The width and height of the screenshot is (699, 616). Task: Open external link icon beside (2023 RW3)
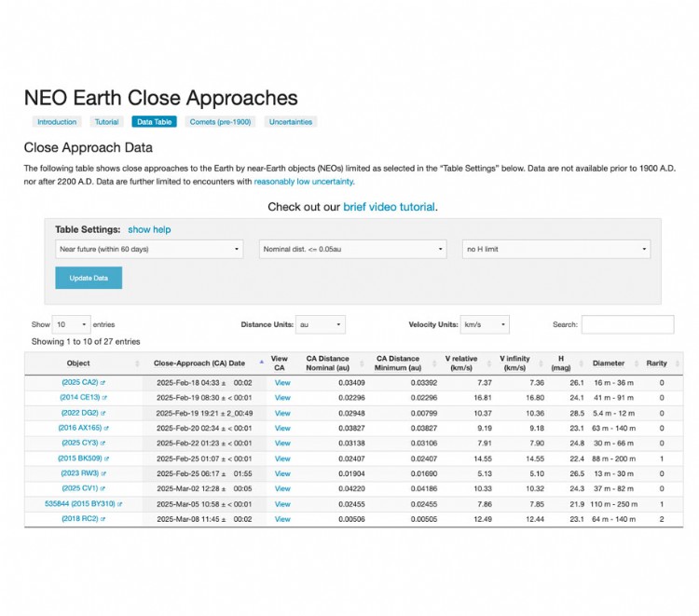pos(103,473)
